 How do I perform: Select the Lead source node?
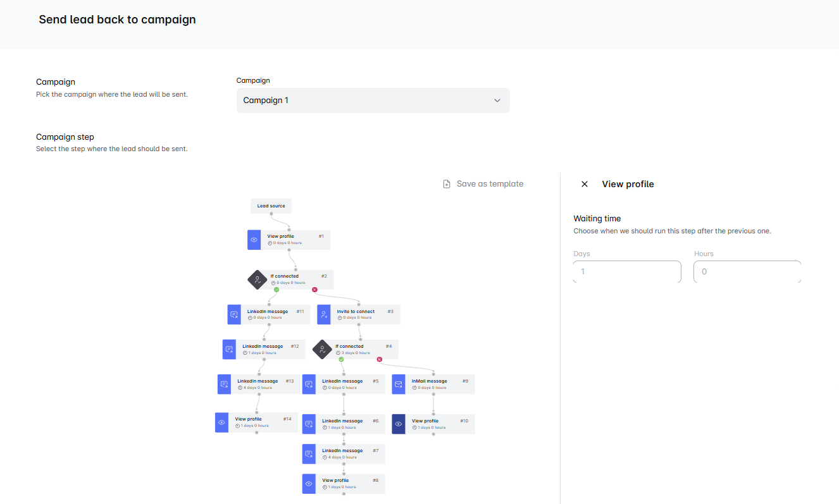pos(271,206)
